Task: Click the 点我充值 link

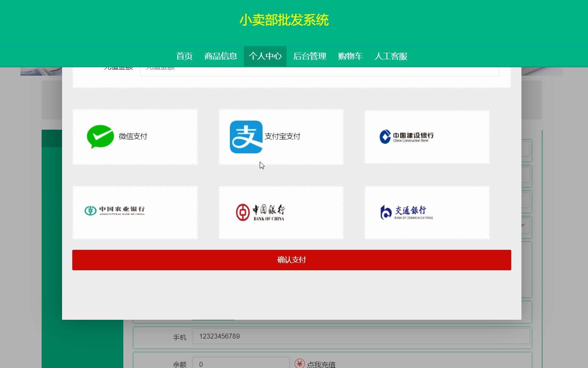Action: click(x=321, y=364)
